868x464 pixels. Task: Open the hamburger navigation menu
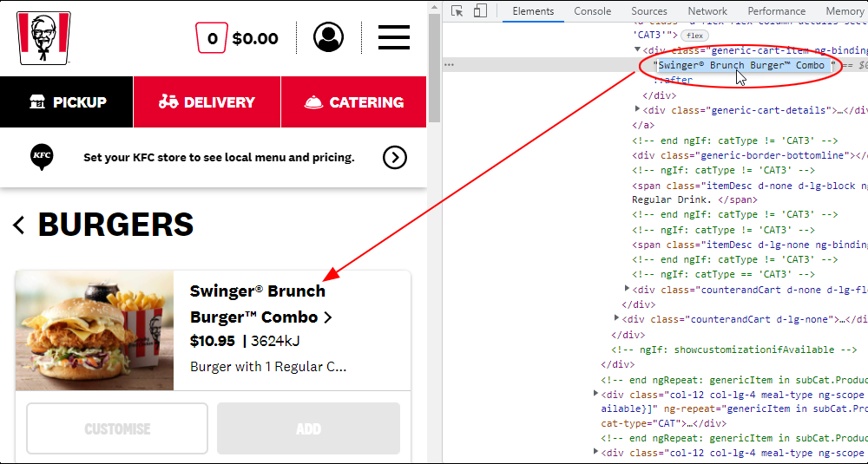(x=393, y=37)
